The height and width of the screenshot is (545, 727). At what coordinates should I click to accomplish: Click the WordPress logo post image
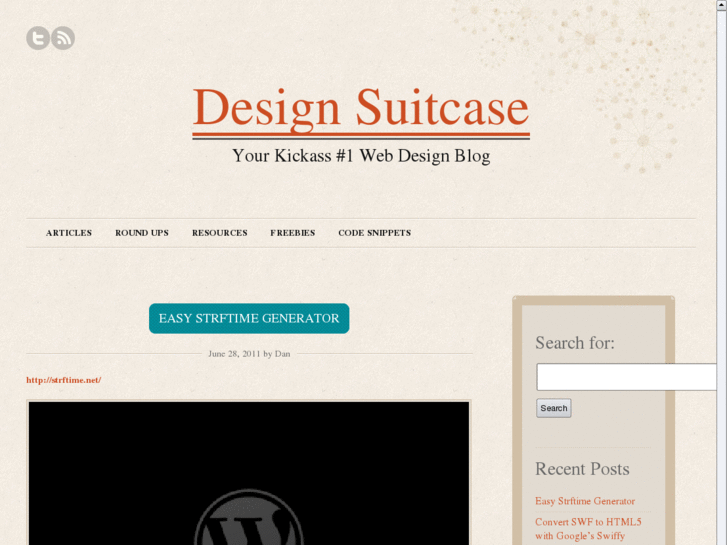(249, 473)
